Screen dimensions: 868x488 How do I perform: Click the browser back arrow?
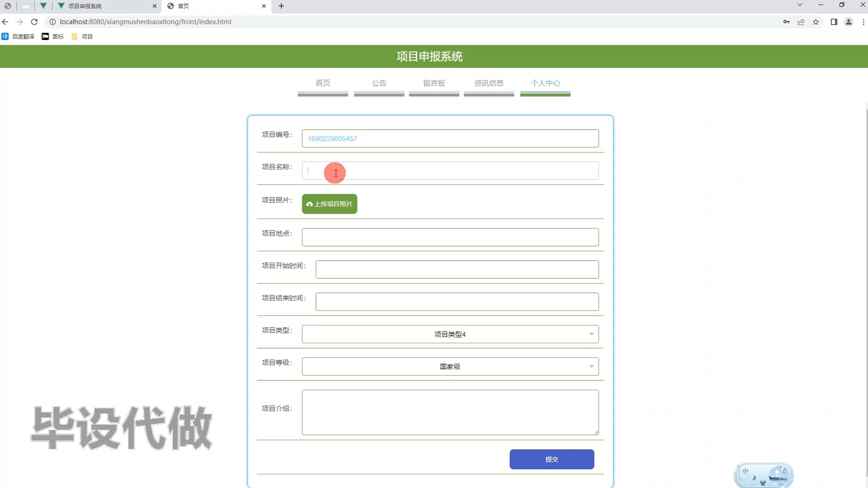(5, 22)
